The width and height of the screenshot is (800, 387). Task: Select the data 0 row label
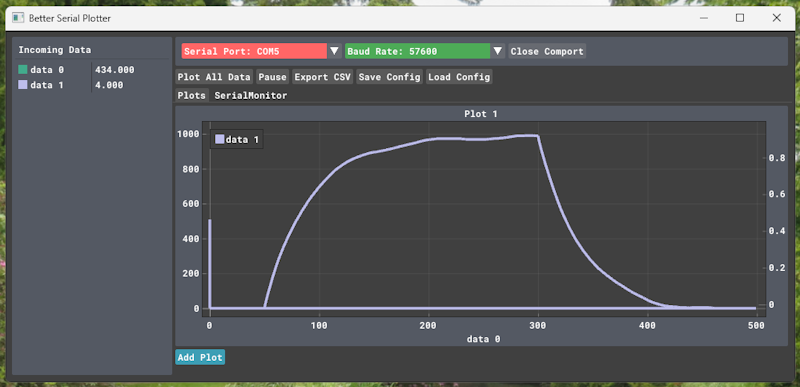[x=47, y=69]
